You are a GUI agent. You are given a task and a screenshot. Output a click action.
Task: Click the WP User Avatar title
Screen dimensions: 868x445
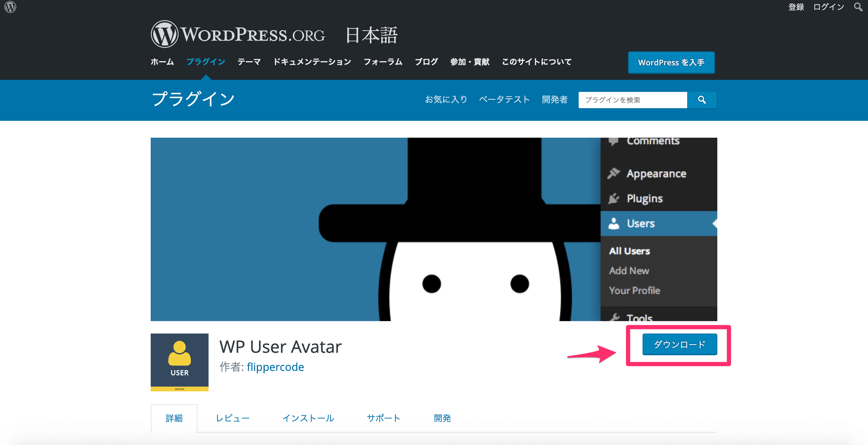[280, 347]
